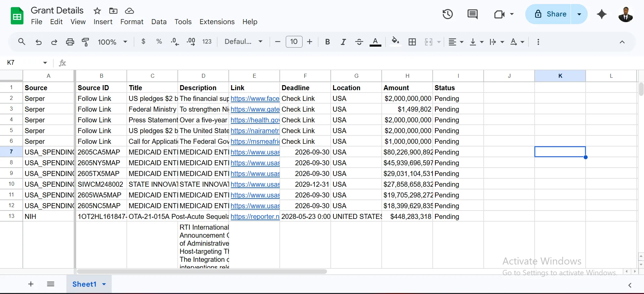The width and height of the screenshot is (644, 294).
Task: Toggle bold formatting
Action: [x=327, y=42]
